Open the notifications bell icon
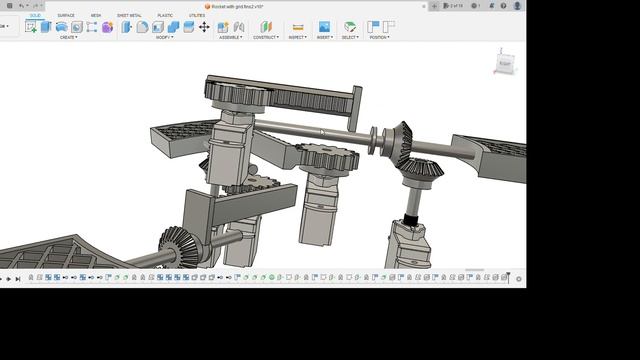 click(491, 6)
